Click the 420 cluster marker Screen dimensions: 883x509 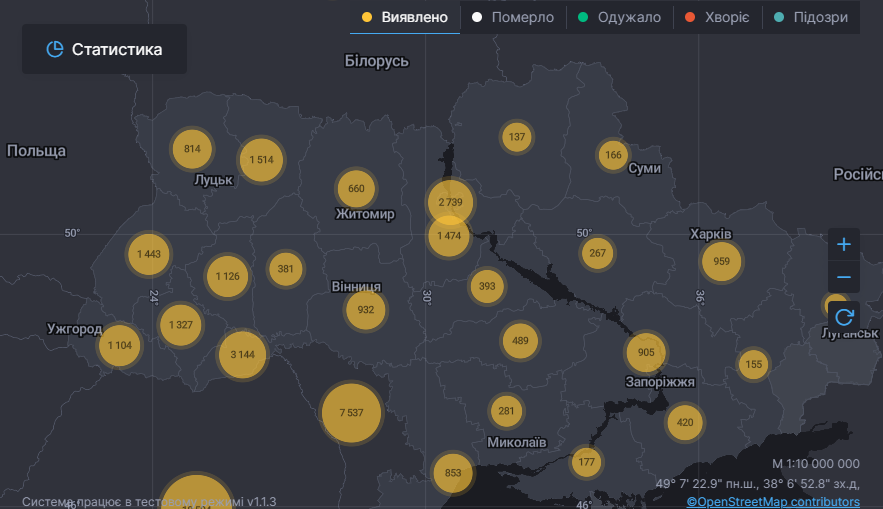coord(685,422)
